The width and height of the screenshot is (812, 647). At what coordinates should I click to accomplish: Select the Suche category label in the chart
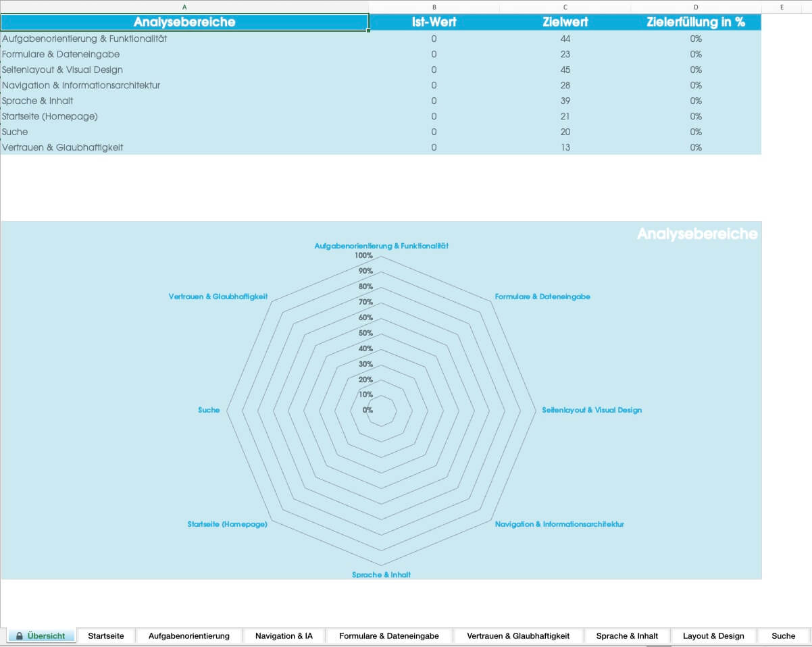click(209, 411)
